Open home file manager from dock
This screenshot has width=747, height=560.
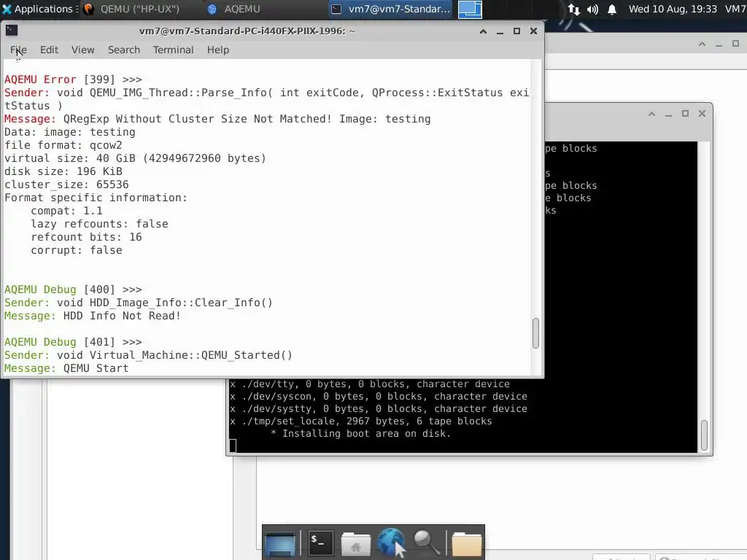356,542
